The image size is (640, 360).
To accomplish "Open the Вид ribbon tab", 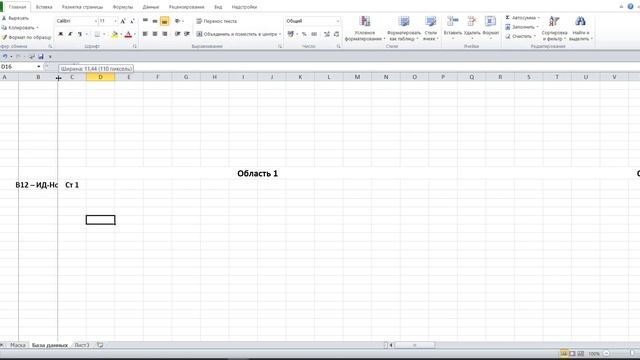I will 218,7.
